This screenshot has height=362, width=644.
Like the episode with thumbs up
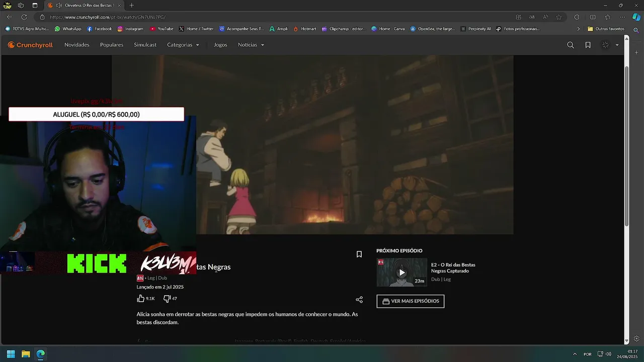141,298
